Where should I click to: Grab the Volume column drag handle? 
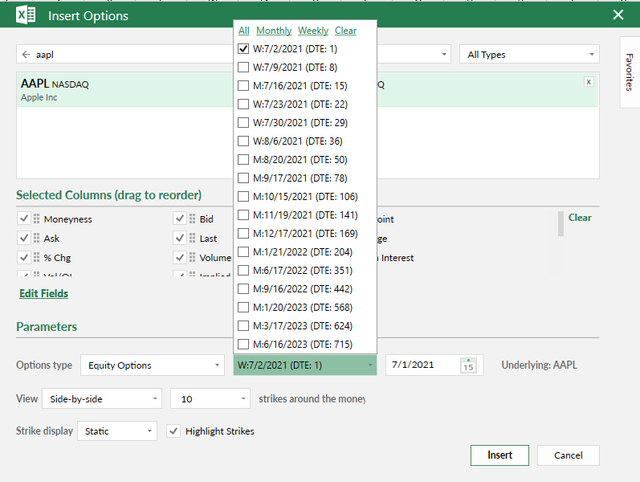coord(192,257)
